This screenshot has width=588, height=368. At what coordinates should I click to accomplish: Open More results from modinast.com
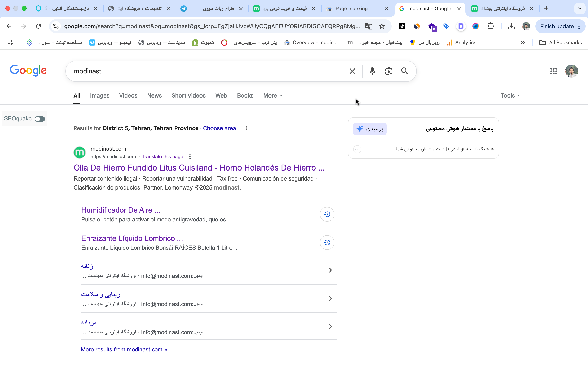coord(124,350)
